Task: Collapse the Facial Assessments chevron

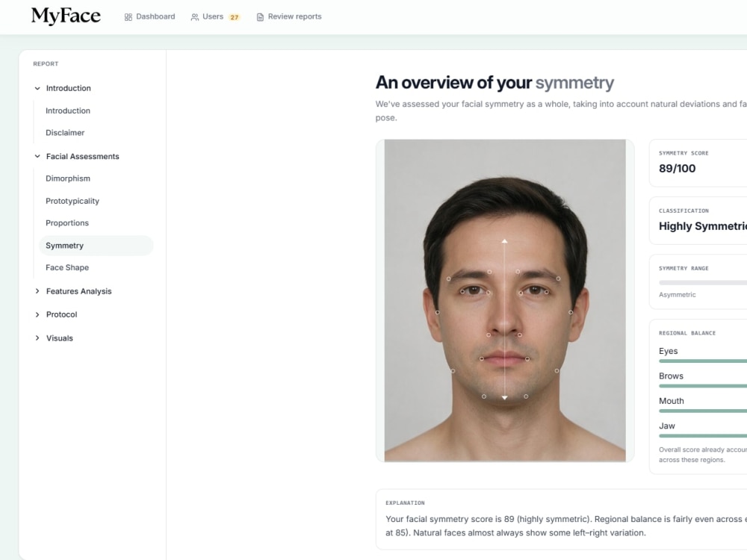Action: (37, 156)
